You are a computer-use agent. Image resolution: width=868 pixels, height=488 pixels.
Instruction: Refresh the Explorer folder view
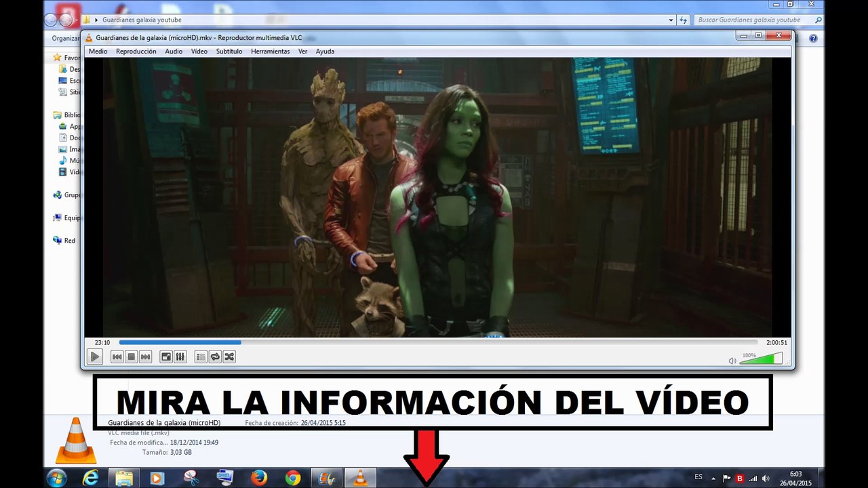684,20
